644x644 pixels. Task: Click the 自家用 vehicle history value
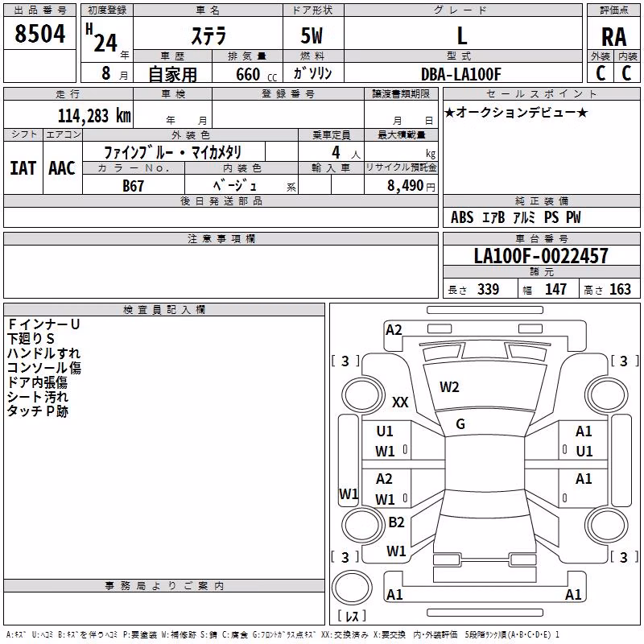point(172,74)
